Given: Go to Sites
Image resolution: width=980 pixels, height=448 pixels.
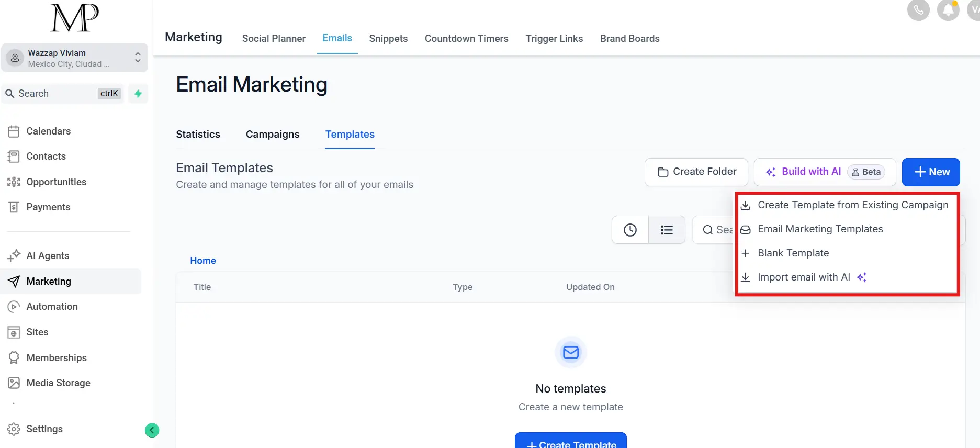Looking at the screenshot, I should [37, 332].
